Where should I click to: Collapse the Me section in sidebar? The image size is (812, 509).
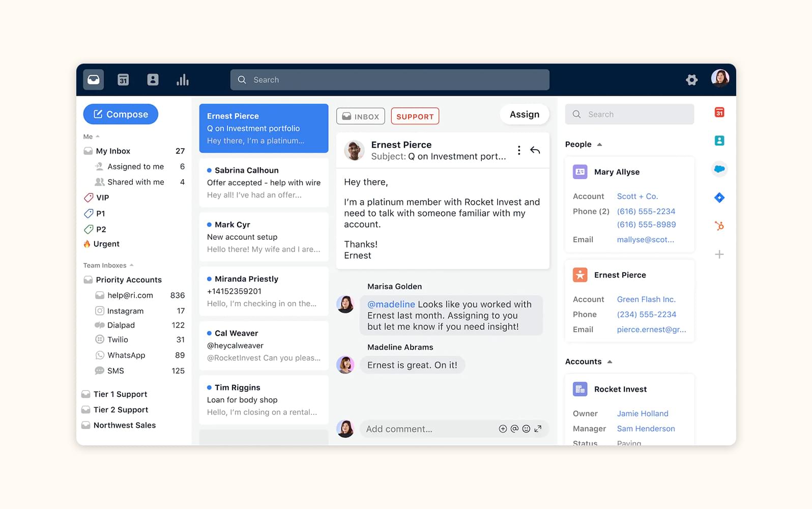(98, 136)
